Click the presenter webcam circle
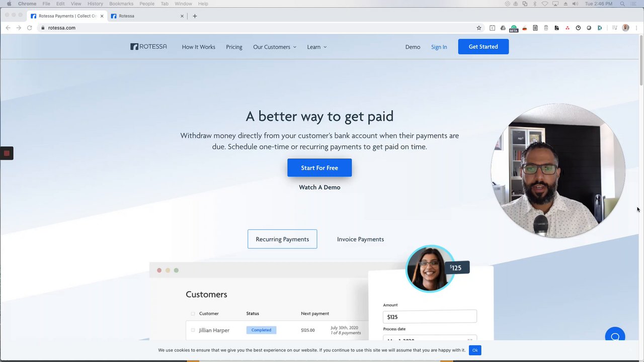 pyautogui.click(x=558, y=171)
